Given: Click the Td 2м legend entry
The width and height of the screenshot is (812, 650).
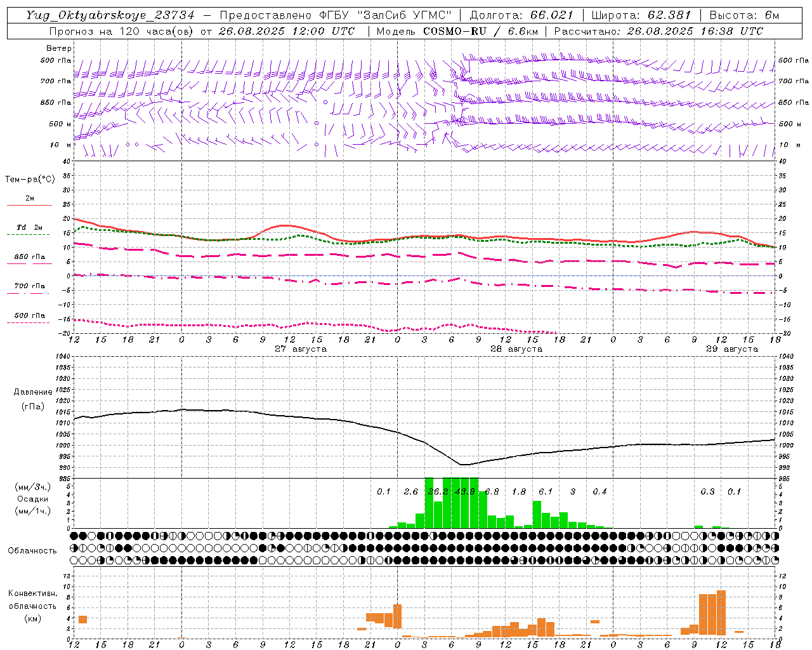Looking at the screenshot, I should point(30,227).
